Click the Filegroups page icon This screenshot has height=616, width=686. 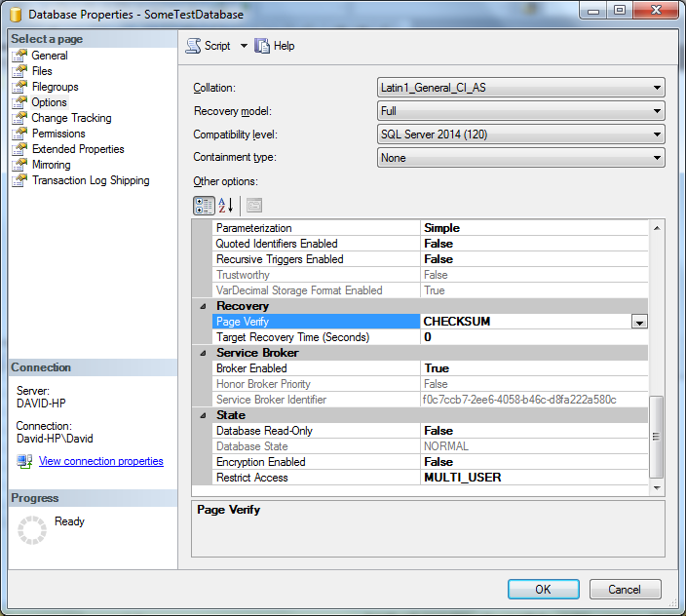(19, 87)
